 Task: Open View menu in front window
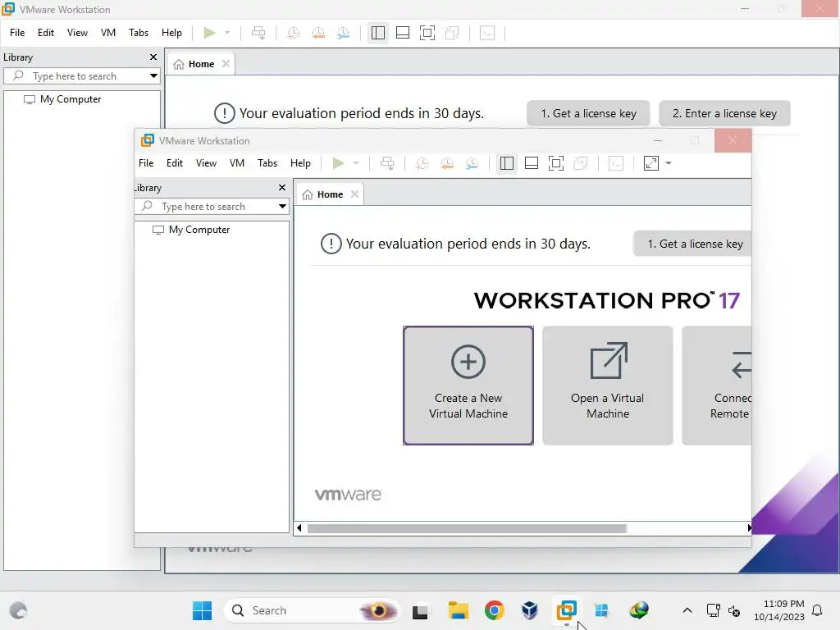[x=206, y=163]
